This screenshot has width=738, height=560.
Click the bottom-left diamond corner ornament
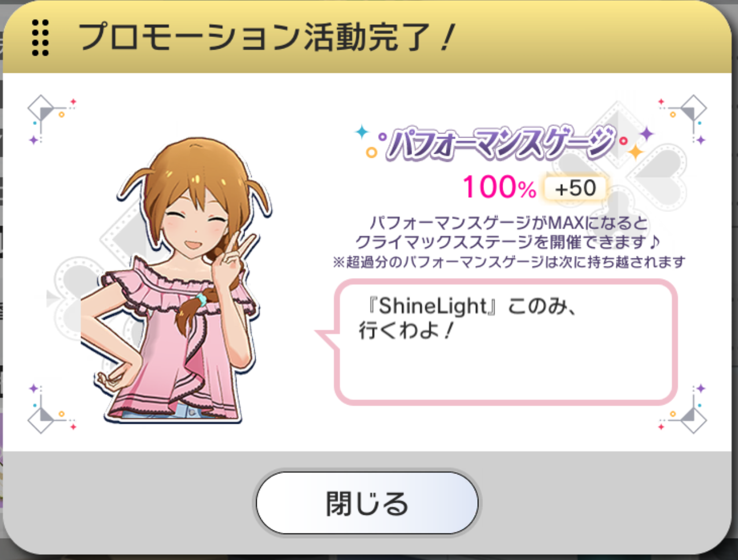point(51,408)
